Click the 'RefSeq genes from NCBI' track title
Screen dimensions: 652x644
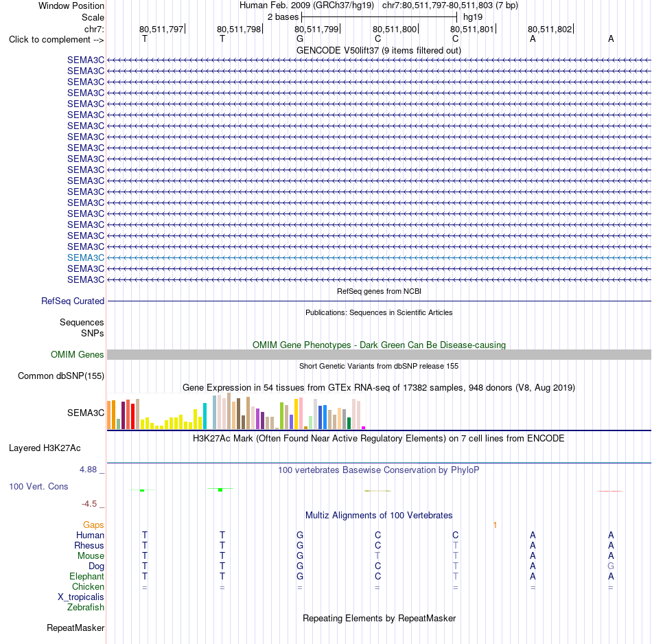[379, 291]
